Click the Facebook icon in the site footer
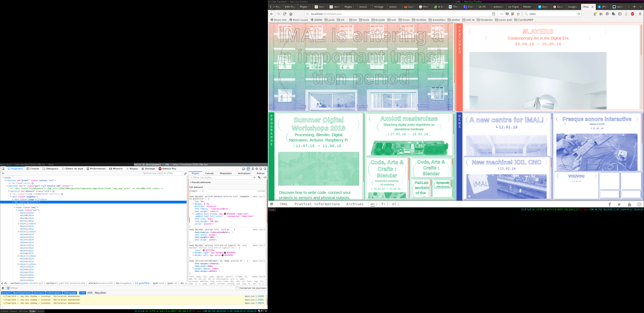This screenshot has height=313, width=644. coord(610,204)
